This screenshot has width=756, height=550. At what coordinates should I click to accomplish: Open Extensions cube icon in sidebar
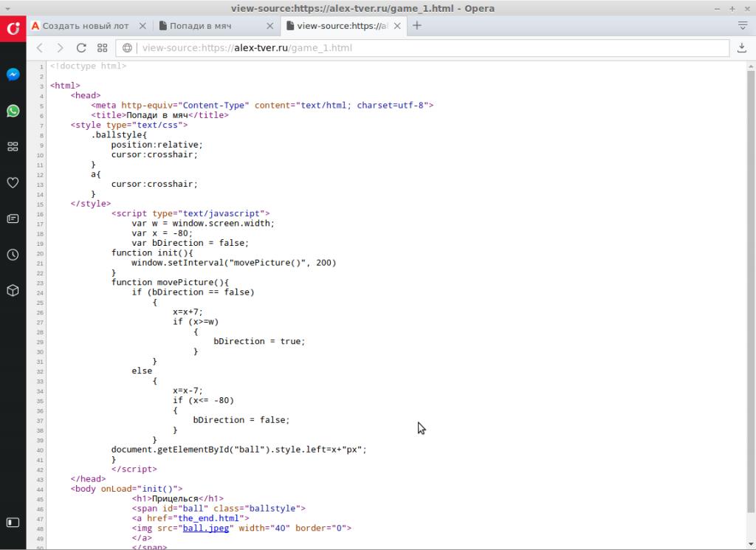click(13, 290)
